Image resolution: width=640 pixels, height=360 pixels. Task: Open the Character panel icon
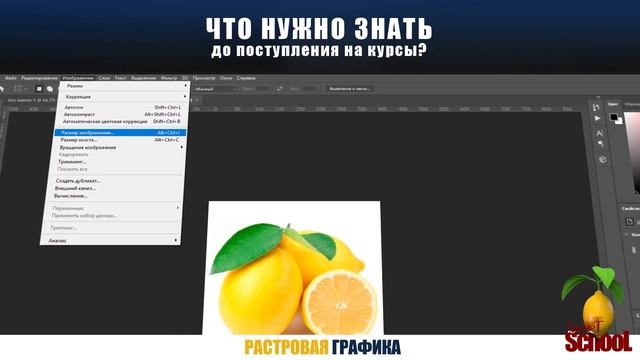[x=599, y=133]
